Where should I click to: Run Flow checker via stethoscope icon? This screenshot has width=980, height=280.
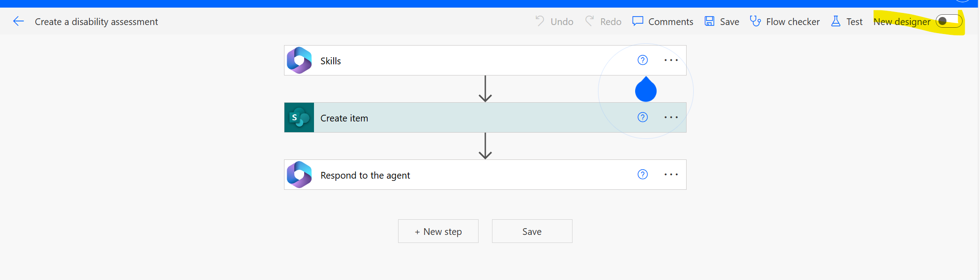755,21
